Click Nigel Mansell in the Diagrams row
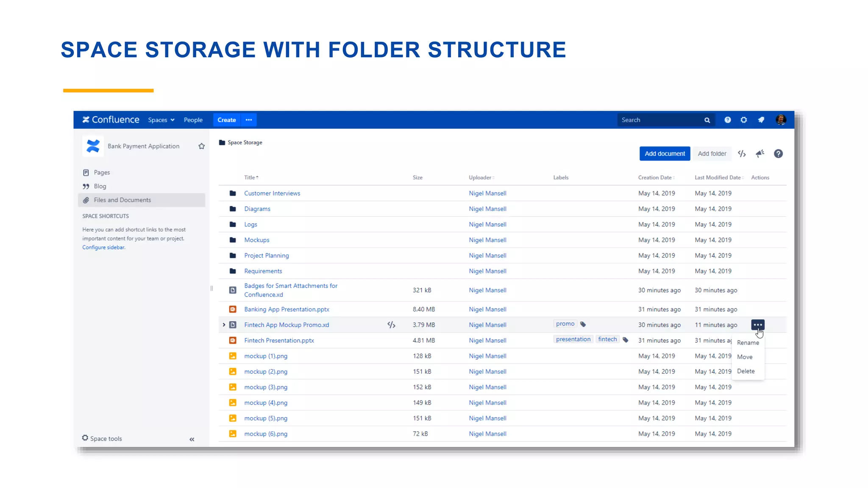 click(487, 209)
